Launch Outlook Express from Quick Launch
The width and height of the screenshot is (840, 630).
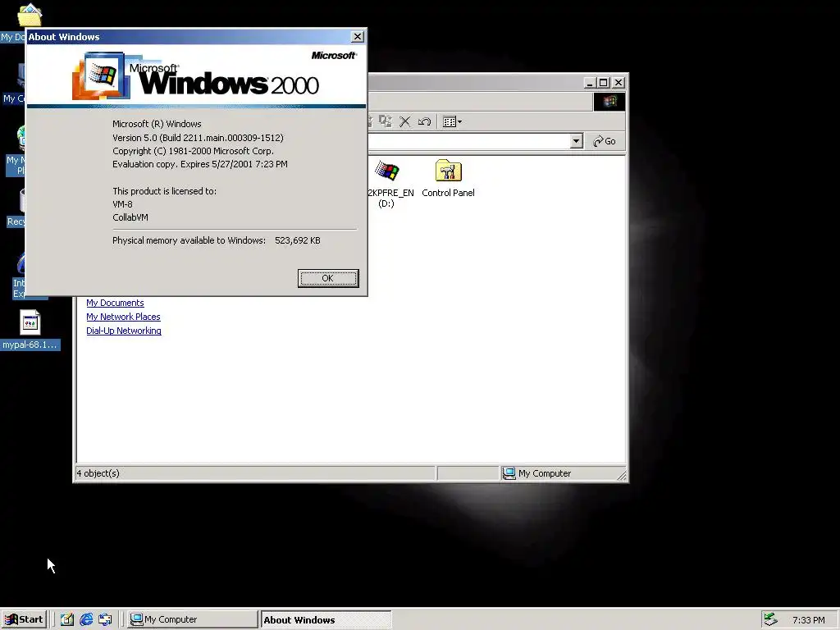[105, 619]
